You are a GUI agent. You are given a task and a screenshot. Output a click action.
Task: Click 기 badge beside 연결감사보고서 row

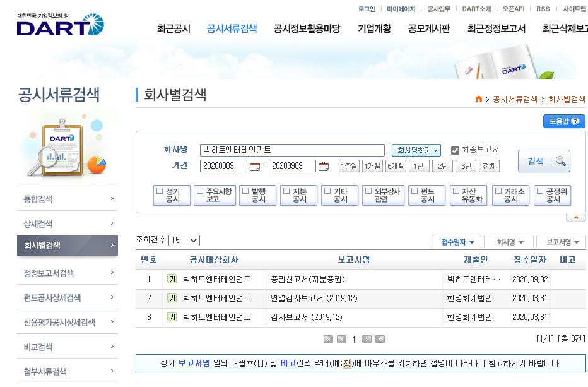coord(172,298)
